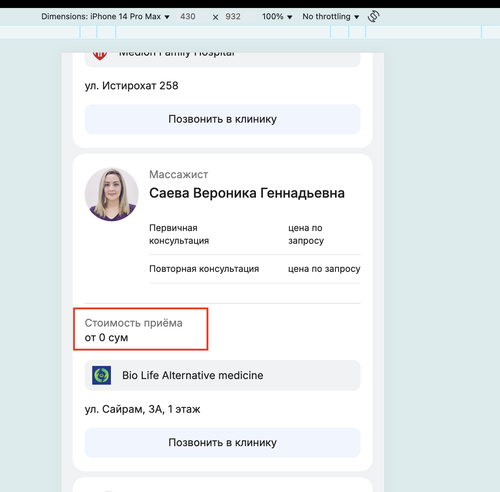Click price by request for Повторная консультация

[324, 269]
